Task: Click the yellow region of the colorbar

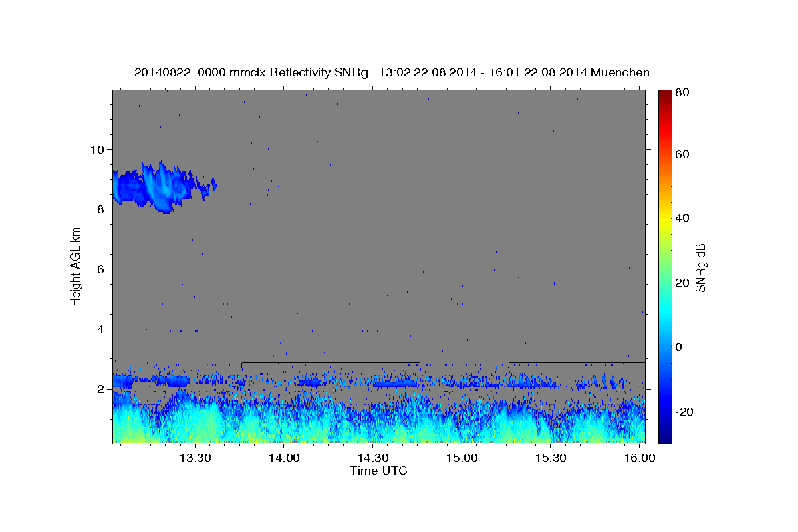Action: (x=664, y=219)
